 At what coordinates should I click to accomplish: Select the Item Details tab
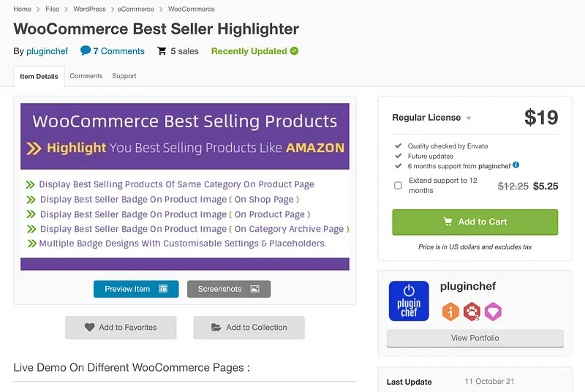39,76
